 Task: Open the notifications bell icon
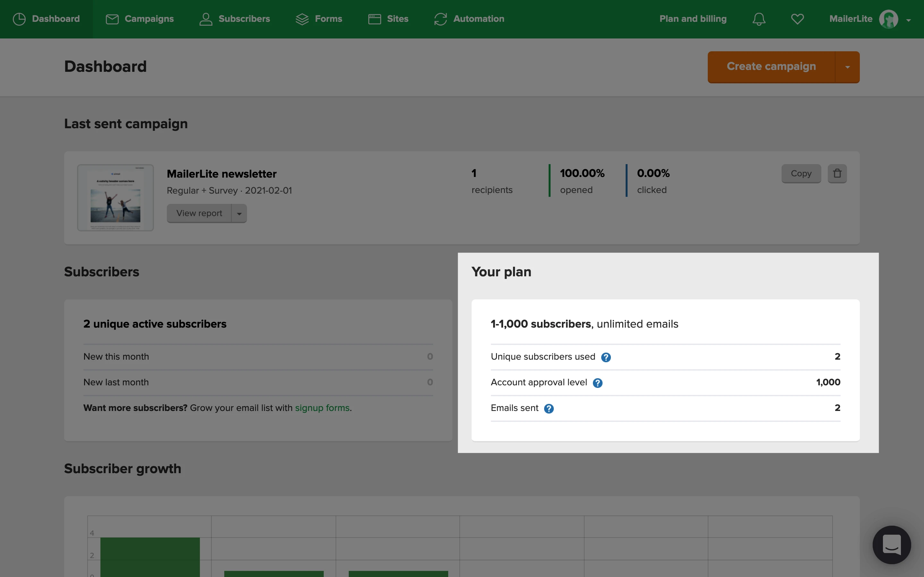(x=759, y=19)
